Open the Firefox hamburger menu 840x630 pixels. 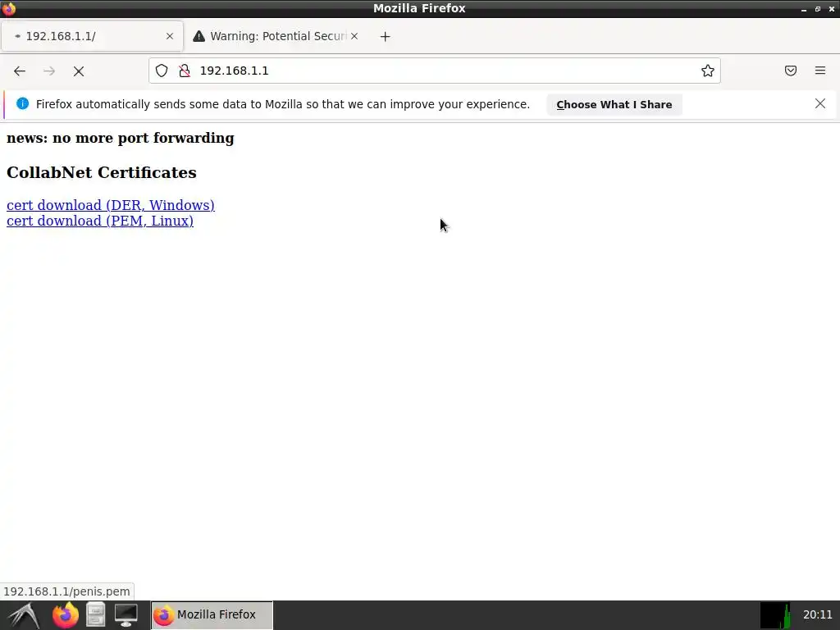pos(820,71)
